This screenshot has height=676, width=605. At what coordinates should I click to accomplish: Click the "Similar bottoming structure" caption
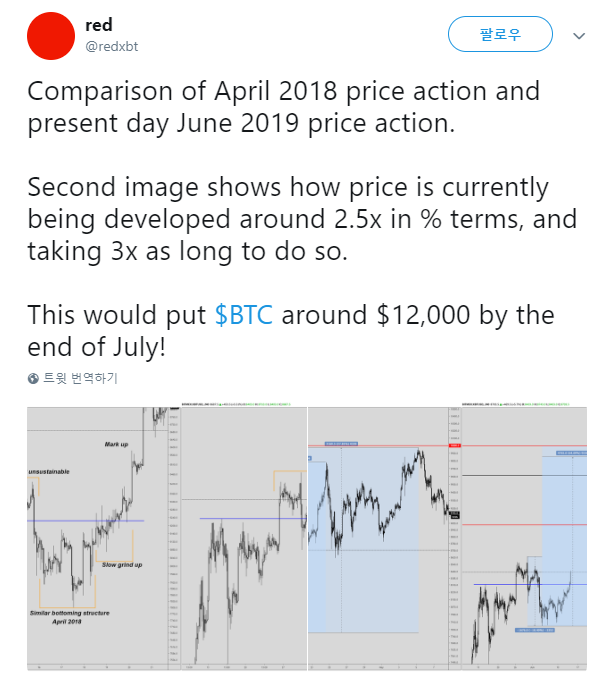[70, 613]
